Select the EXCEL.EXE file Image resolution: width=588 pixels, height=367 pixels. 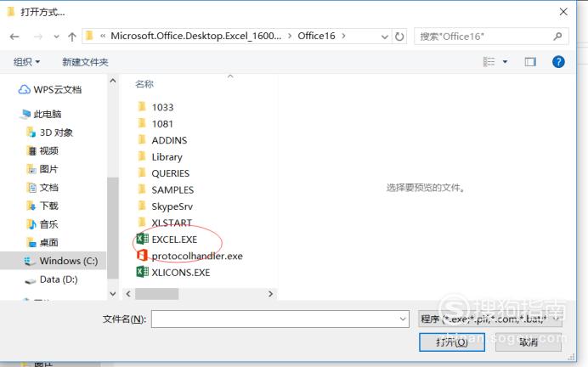click(x=167, y=240)
